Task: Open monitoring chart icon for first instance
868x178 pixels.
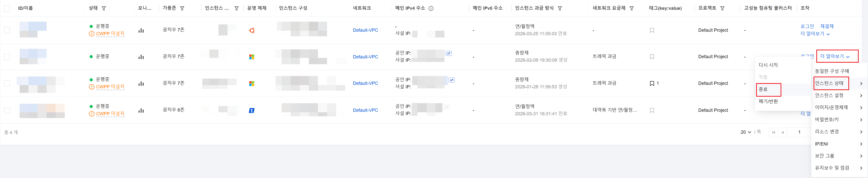Action: [141, 31]
